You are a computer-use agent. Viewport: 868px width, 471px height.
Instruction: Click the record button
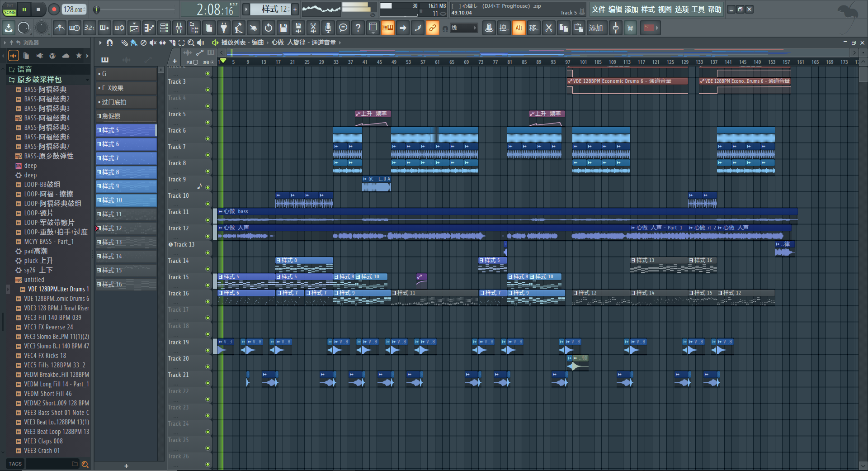[54, 9]
